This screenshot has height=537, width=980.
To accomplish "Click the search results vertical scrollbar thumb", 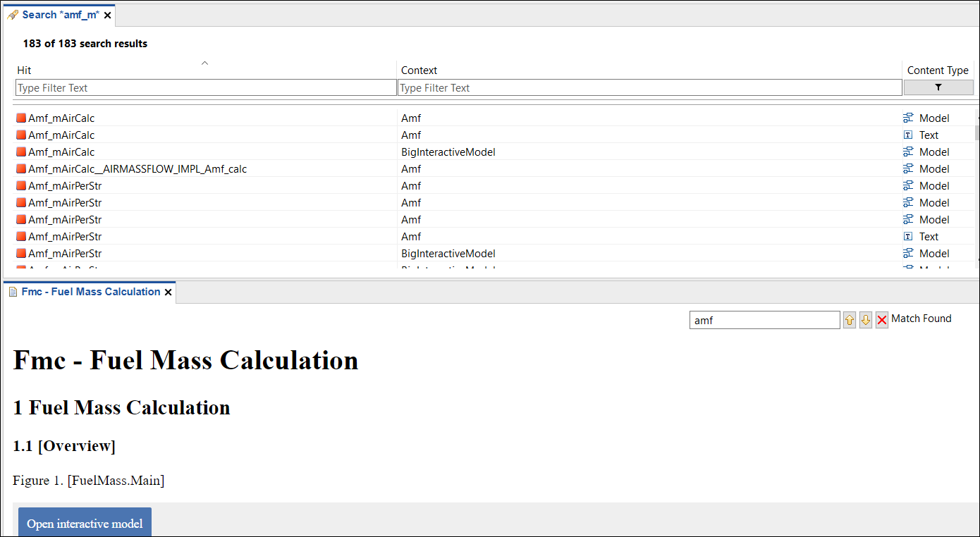I will (976, 132).
